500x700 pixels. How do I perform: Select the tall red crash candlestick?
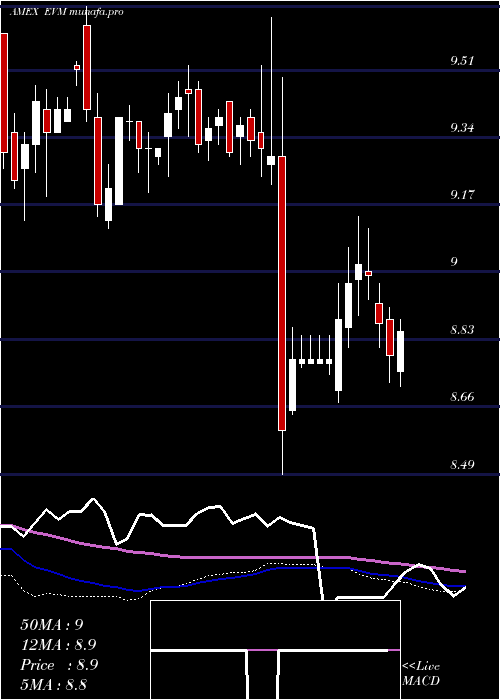tap(282, 293)
